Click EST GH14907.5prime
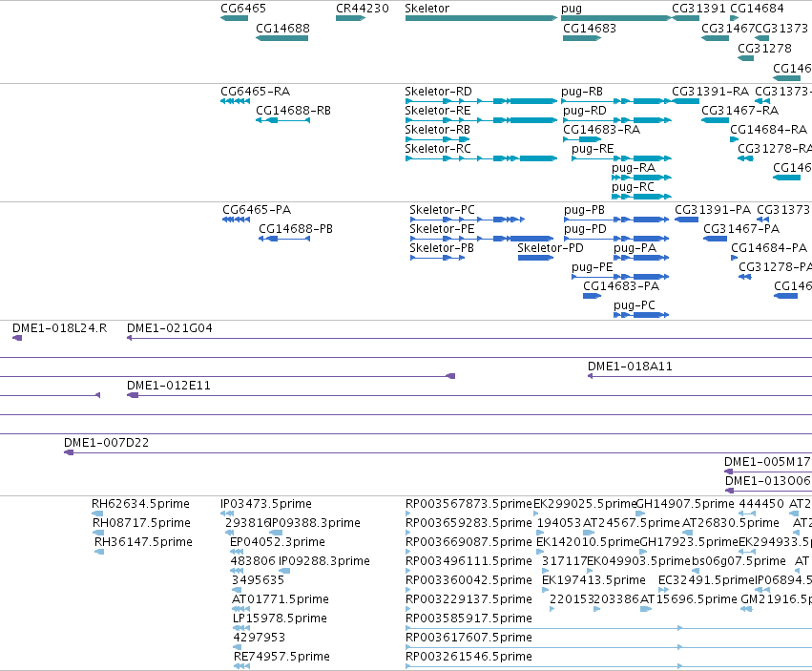Viewport: 812px width, 671px height. coord(640,514)
